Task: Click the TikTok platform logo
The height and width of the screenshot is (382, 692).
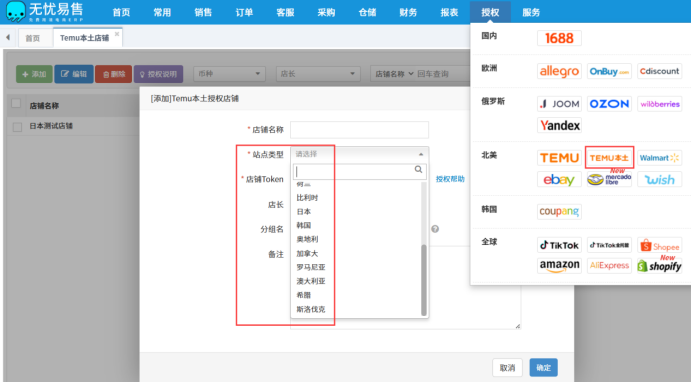Action: [559, 245]
